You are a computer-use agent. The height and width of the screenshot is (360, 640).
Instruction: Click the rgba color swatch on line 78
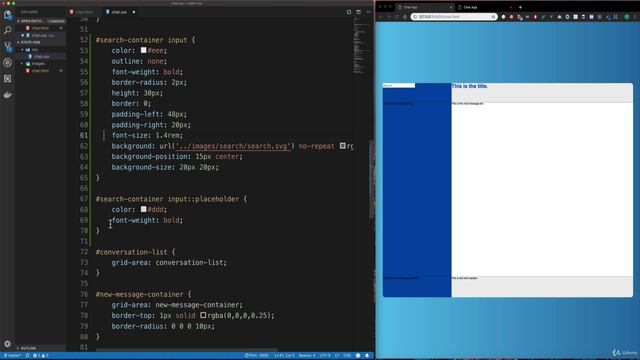(x=203, y=315)
